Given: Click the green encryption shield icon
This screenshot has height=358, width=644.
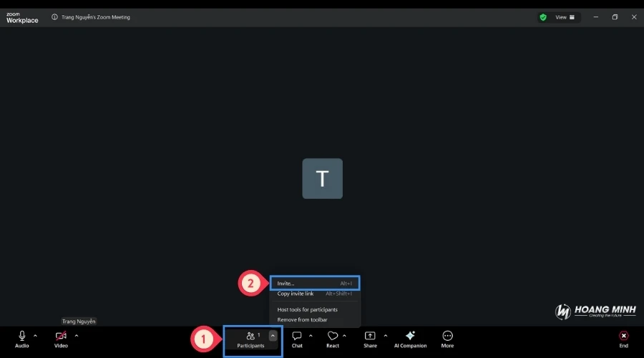Looking at the screenshot, I should 543,17.
